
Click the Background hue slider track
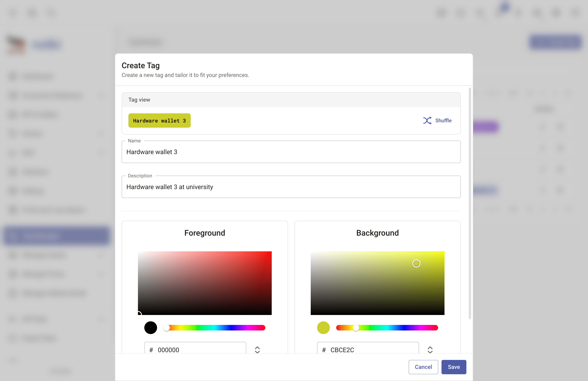387,328
